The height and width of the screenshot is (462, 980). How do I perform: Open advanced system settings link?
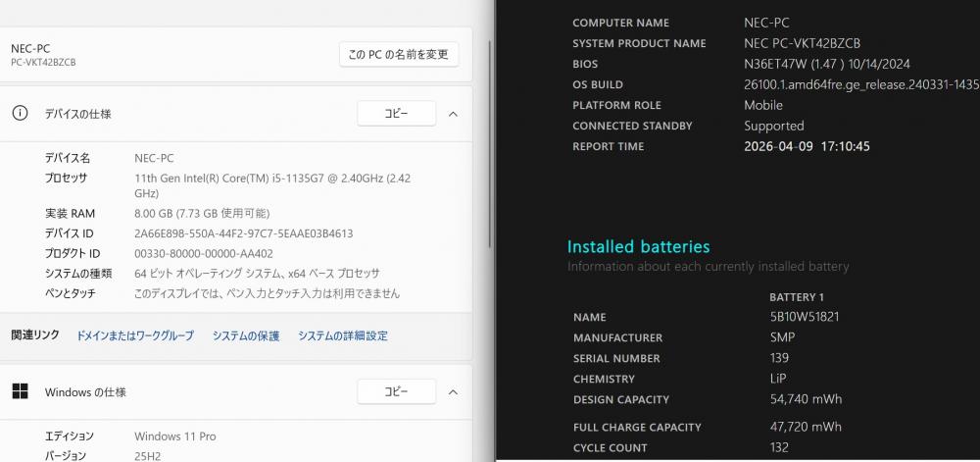(x=342, y=335)
